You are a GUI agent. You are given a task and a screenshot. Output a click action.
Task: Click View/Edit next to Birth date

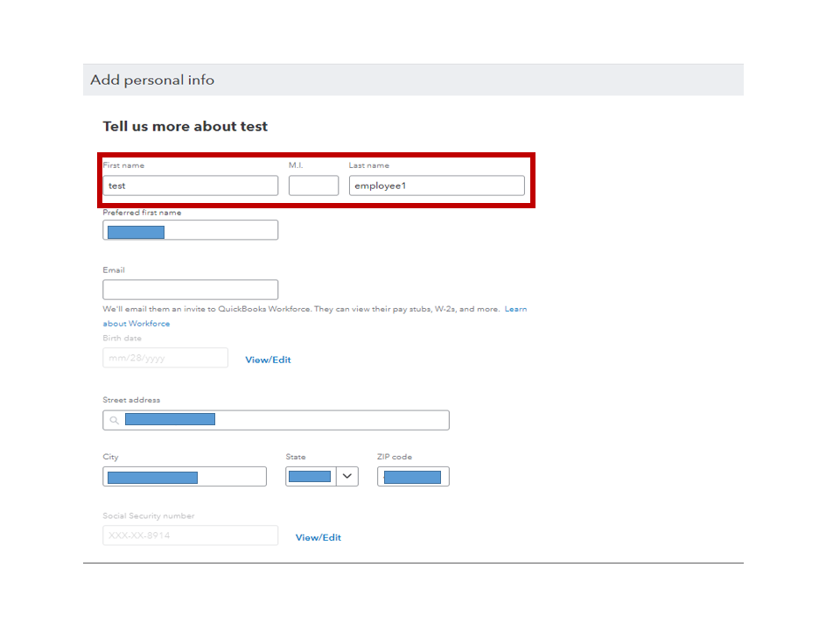[268, 360]
